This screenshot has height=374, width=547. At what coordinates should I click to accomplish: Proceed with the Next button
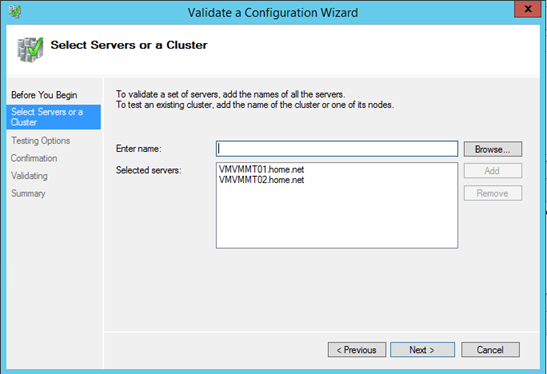422,350
